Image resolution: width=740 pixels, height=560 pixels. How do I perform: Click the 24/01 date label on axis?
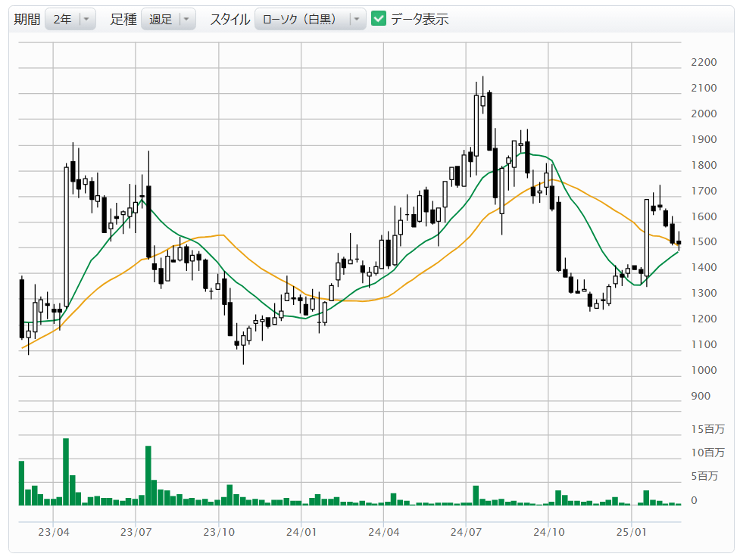tap(301, 533)
